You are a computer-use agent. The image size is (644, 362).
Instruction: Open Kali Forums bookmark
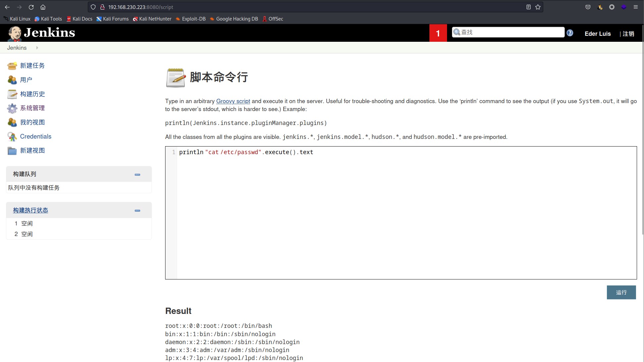click(x=113, y=19)
